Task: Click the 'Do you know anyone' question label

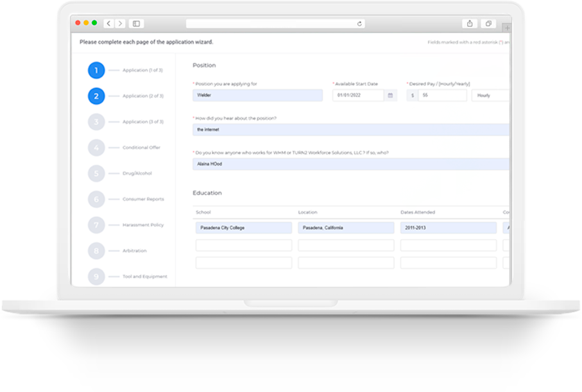Action: [292, 153]
